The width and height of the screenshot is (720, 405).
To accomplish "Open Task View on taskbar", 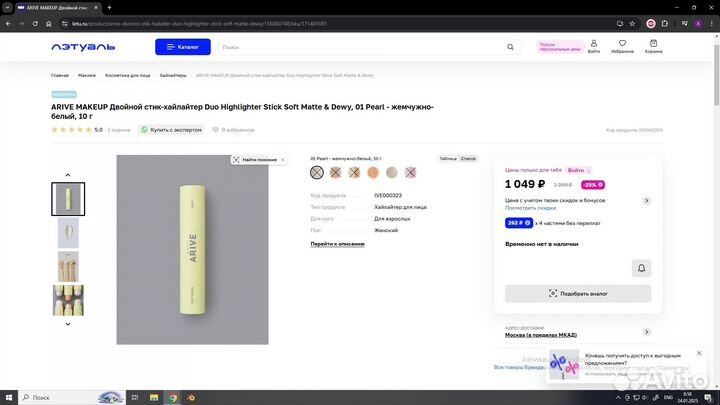I will pyautogui.click(x=135, y=397).
